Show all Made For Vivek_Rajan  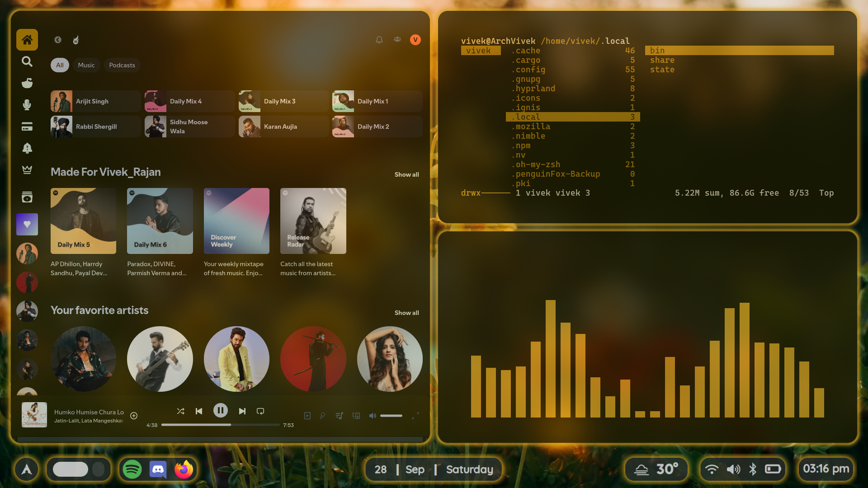407,174
